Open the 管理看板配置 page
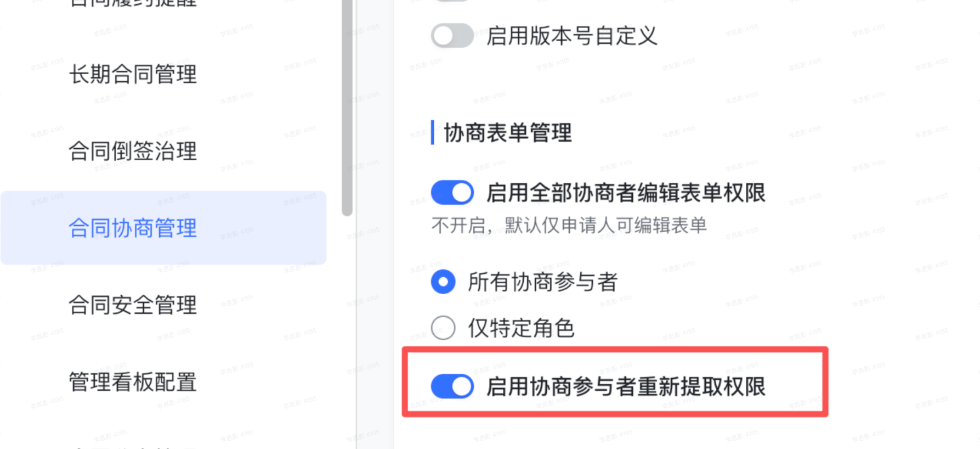 pyautogui.click(x=132, y=383)
